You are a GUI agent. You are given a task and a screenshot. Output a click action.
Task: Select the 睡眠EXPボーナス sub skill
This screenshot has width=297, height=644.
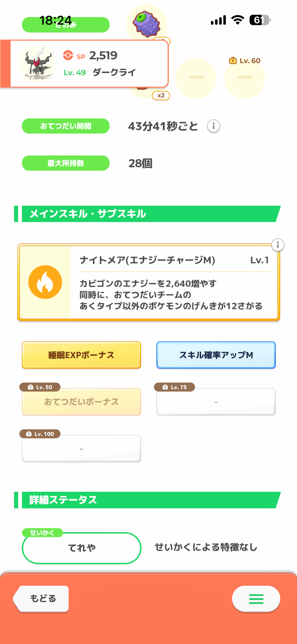(x=82, y=355)
